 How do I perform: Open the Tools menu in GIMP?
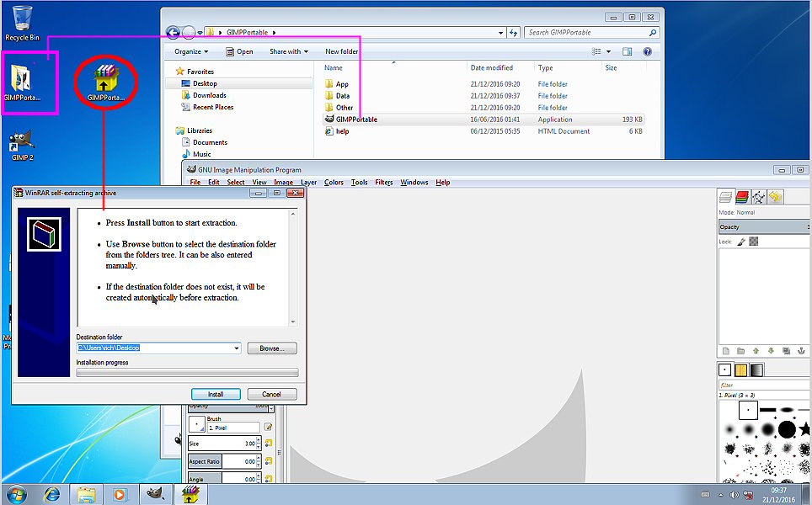pos(359,182)
